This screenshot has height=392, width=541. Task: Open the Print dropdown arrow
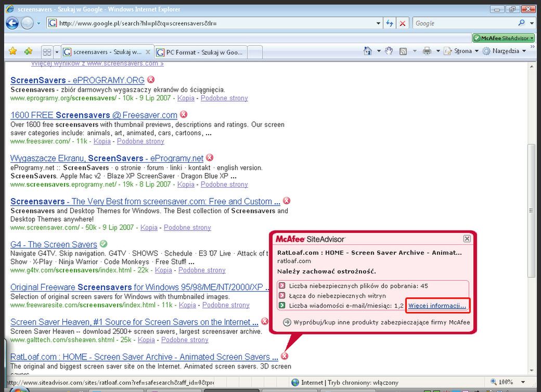coord(438,51)
